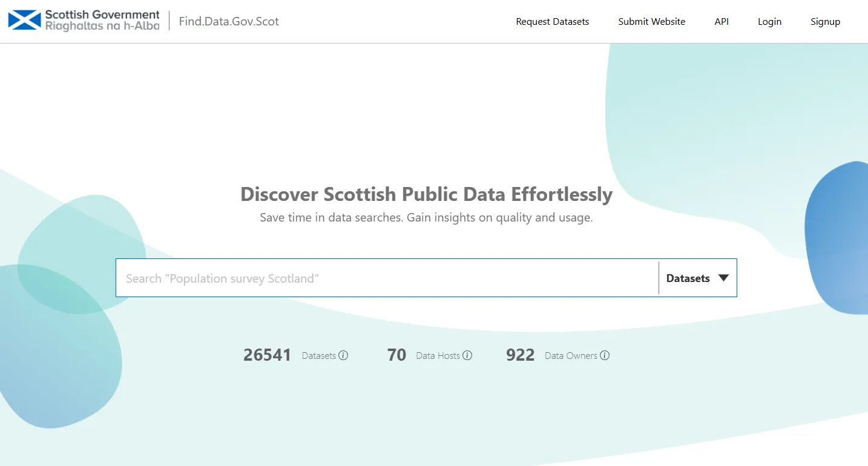
Task: Open info icon beside Data Hosts count
Action: click(x=467, y=355)
